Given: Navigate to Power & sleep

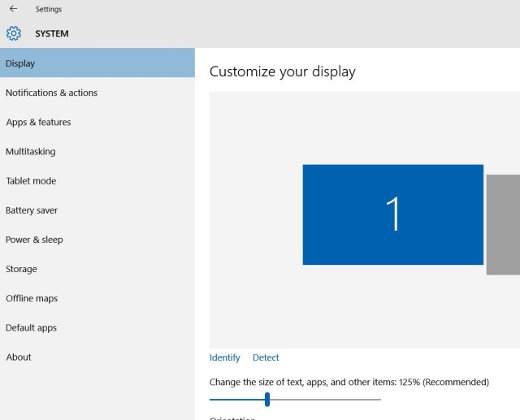Looking at the screenshot, I should coord(34,240).
